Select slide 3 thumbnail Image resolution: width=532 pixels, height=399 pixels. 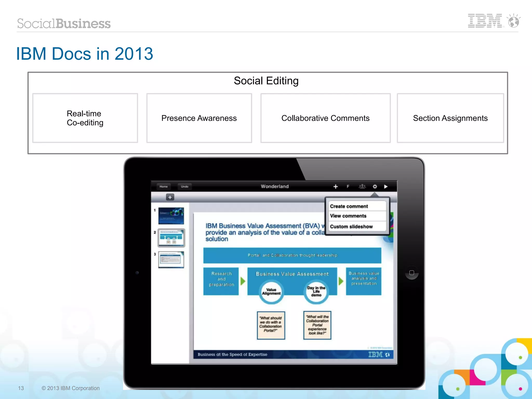(x=171, y=260)
